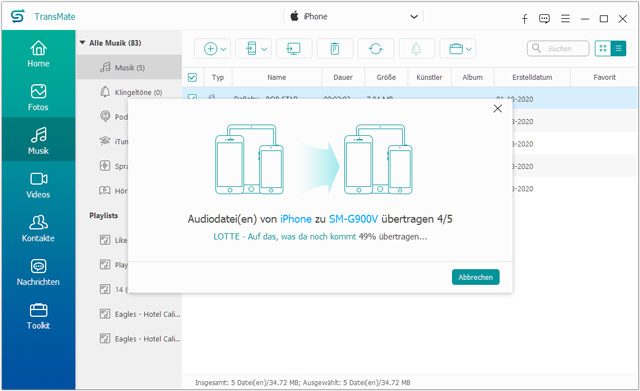Image resolution: width=640 pixels, height=391 pixels.
Task: Open the Facebook share icon
Action: point(524,19)
